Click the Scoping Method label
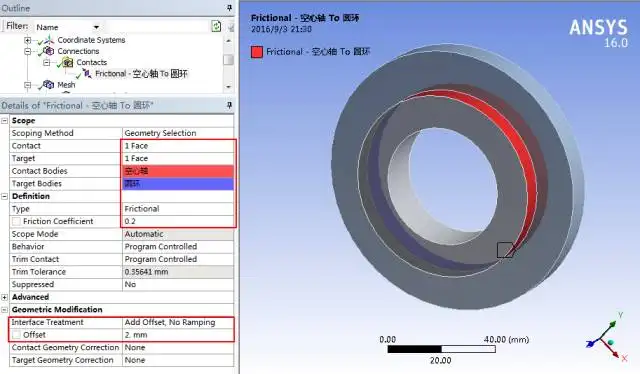Viewport: 640px width, 374px height. coord(42,133)
